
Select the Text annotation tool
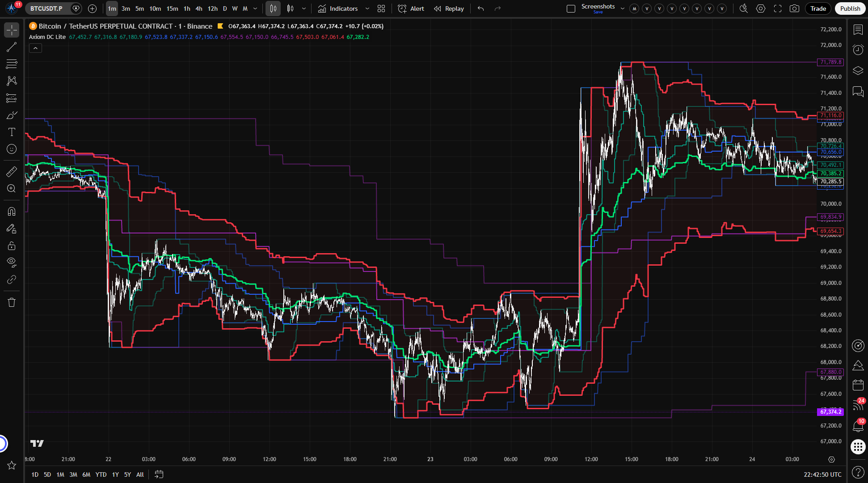[x=12, y=132]
